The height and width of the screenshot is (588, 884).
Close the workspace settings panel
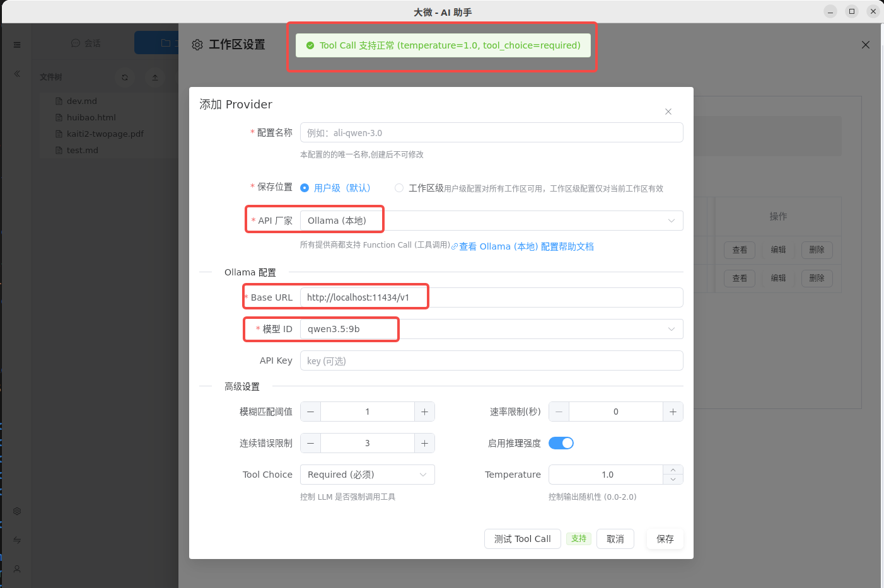click(x=865, y=45)
